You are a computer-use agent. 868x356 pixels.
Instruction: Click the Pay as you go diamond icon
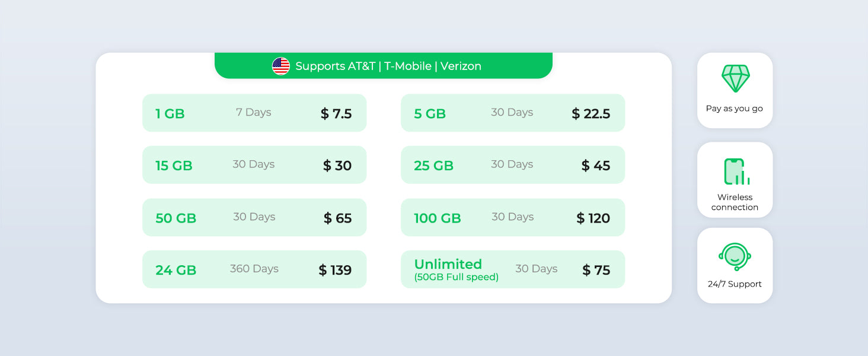(x=735, y=78)
